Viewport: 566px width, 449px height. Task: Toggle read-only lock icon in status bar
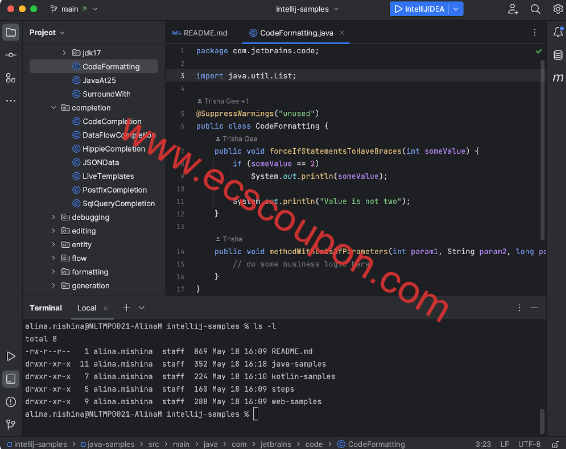[556, 444]
